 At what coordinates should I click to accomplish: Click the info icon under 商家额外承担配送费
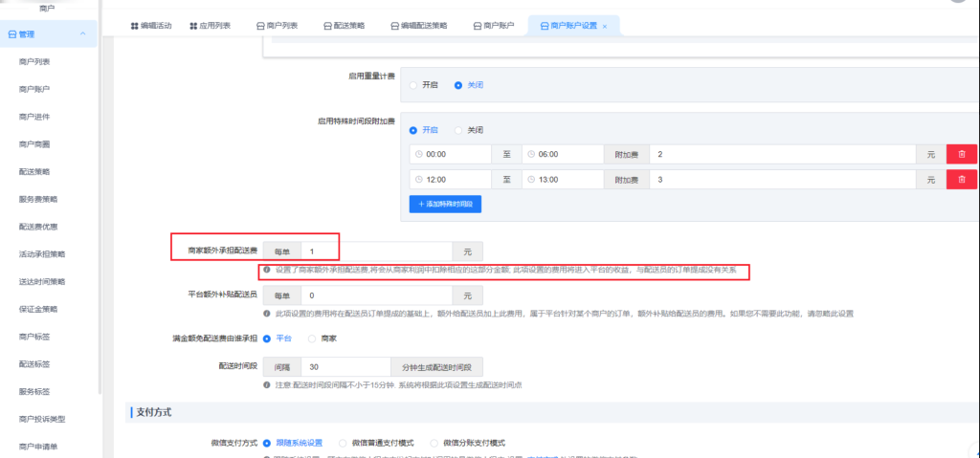267,271
